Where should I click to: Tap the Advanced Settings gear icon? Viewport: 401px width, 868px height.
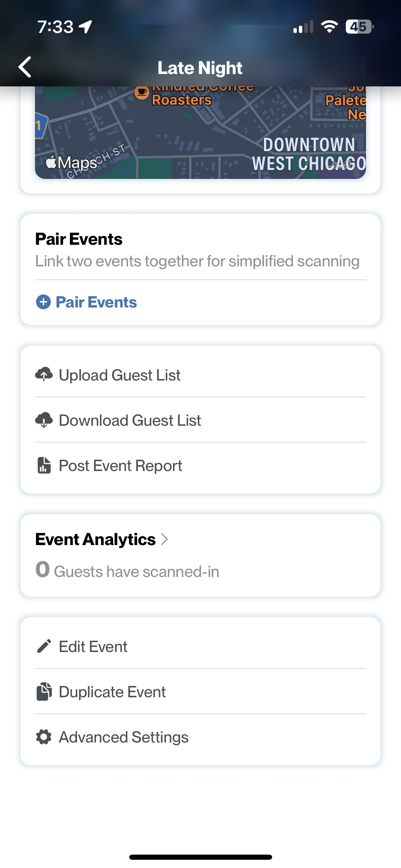[x=44, y=737]
